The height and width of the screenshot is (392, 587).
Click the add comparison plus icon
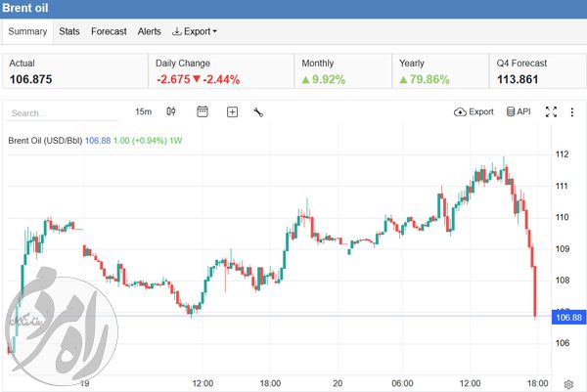point(232,111)
